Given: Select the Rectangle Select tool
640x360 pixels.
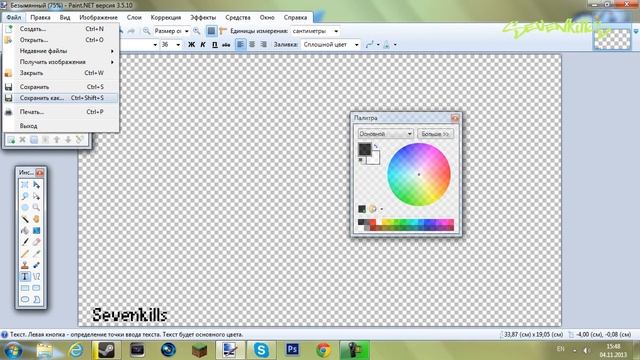Looking at the screenshot, I should pos(25,185).
